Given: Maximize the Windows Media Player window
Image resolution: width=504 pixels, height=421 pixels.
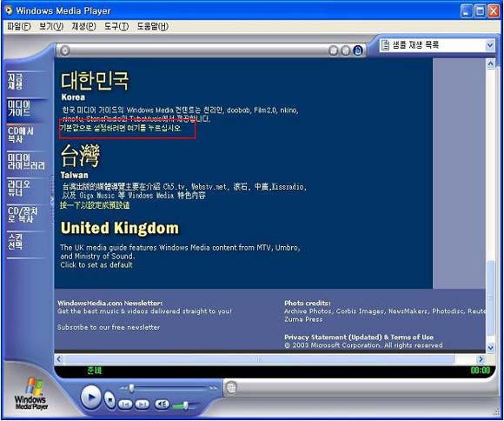Looking at the screenshot, I should (481, 11).
